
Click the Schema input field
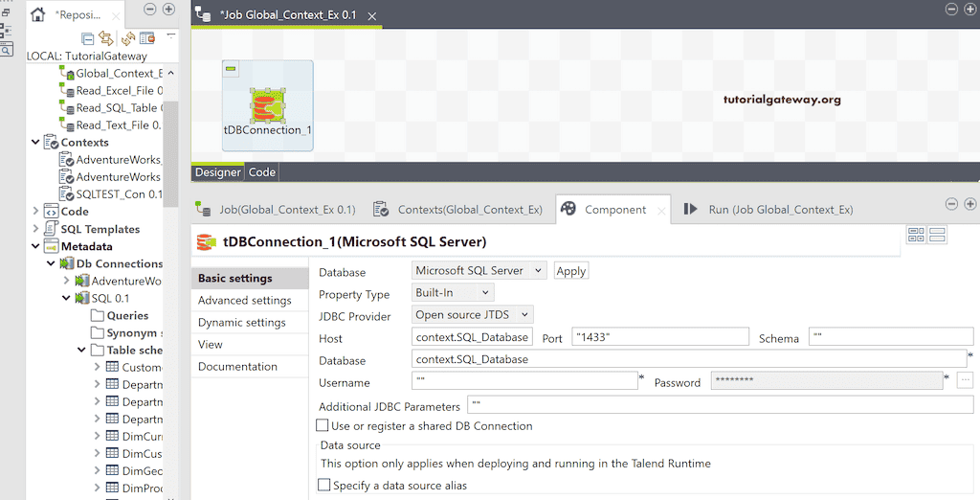pyautogui.click(x=891, y=336)
